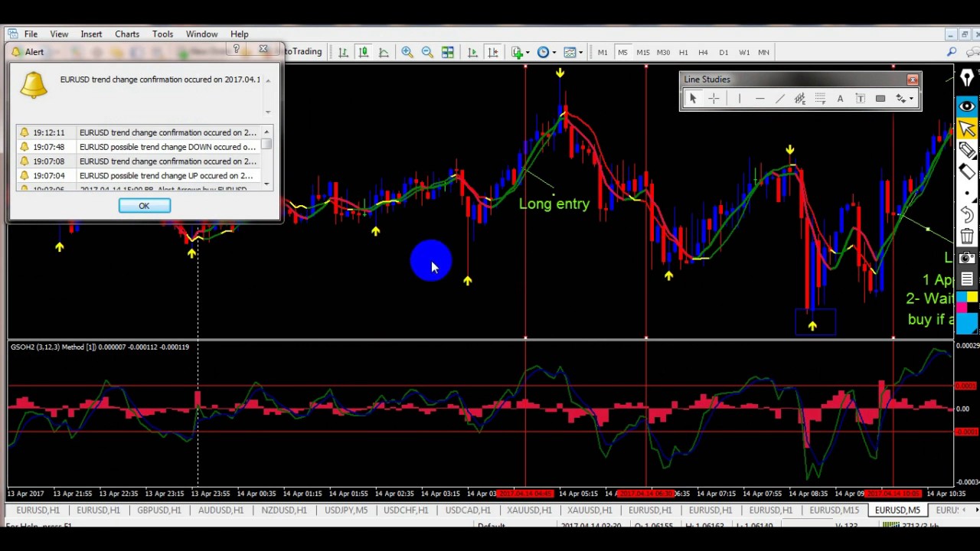Select the 19:12:11 alert row
980x551 pixels.
pyautogui.click(x=139, y=132)
